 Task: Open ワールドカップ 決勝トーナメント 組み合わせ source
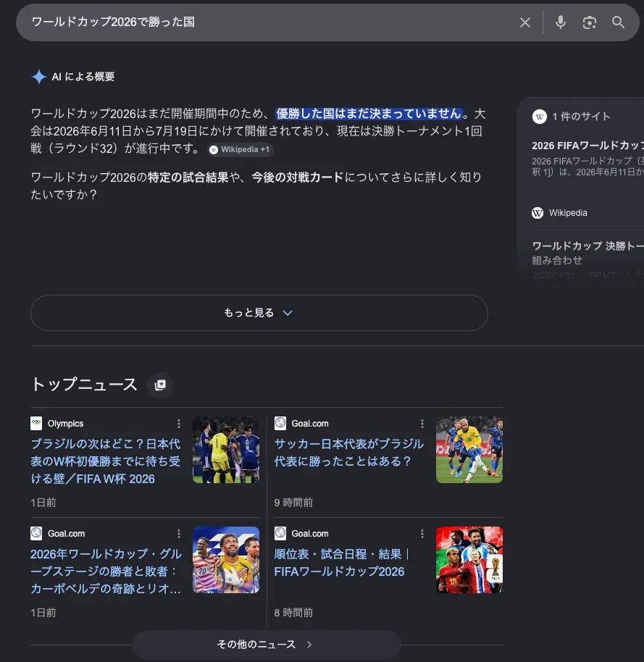tap(587, 254)
